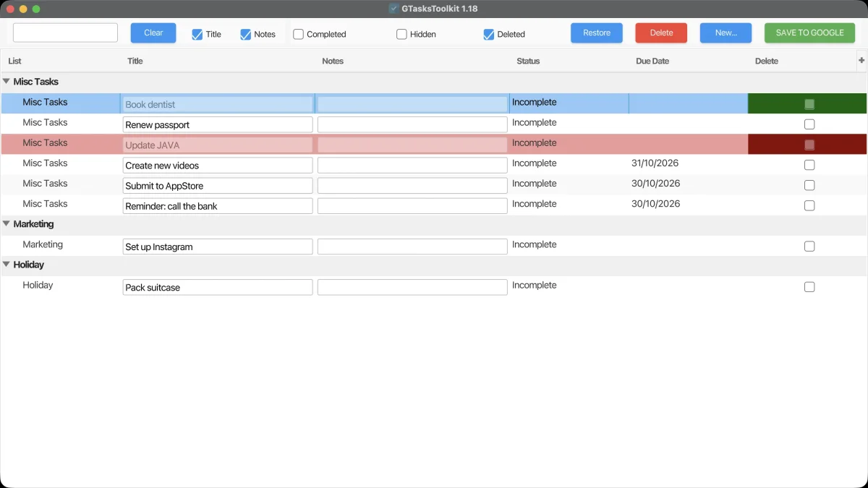Sort by the Title column header
Image resolution: width=868 pixels, height=488 pixels.
(x=219, y=61)
